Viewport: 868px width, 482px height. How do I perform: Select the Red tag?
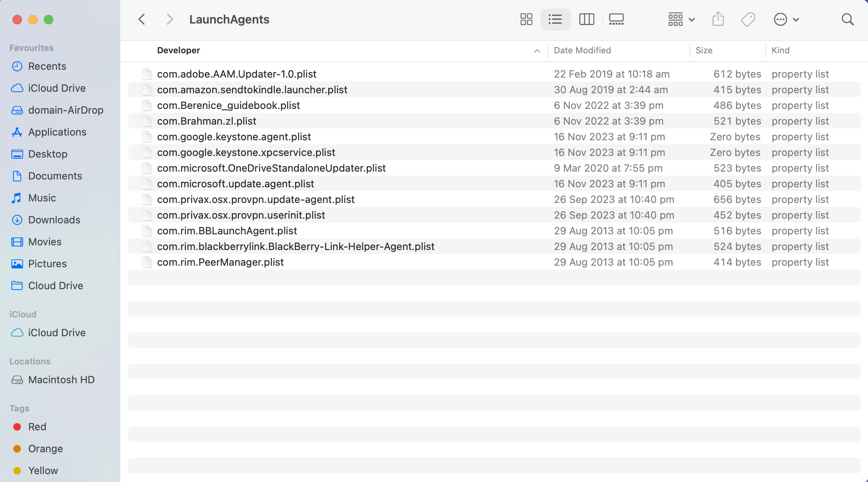[x=37, y=427]
